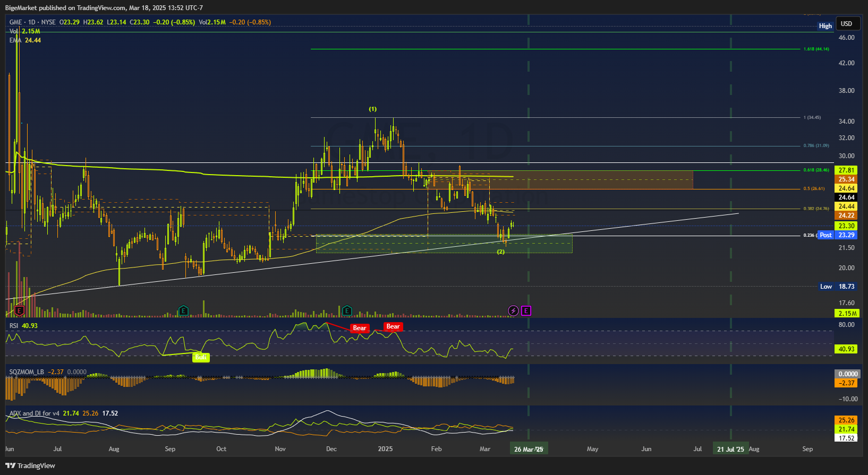868x475 pixels.
Task: Click the first red Bear RSI divergence label
Action: tap(360, 328)
